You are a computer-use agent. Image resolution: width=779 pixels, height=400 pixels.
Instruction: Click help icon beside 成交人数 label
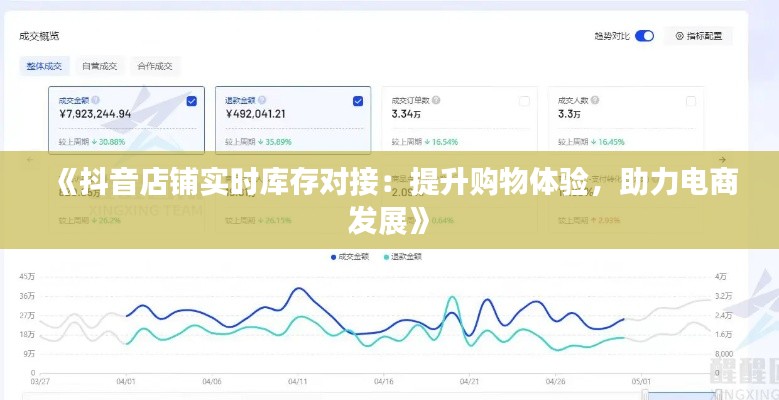click(x=595, y=100)
